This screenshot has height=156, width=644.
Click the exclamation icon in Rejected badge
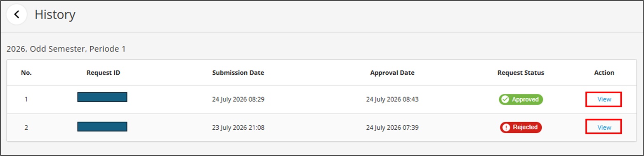(506, 128)
